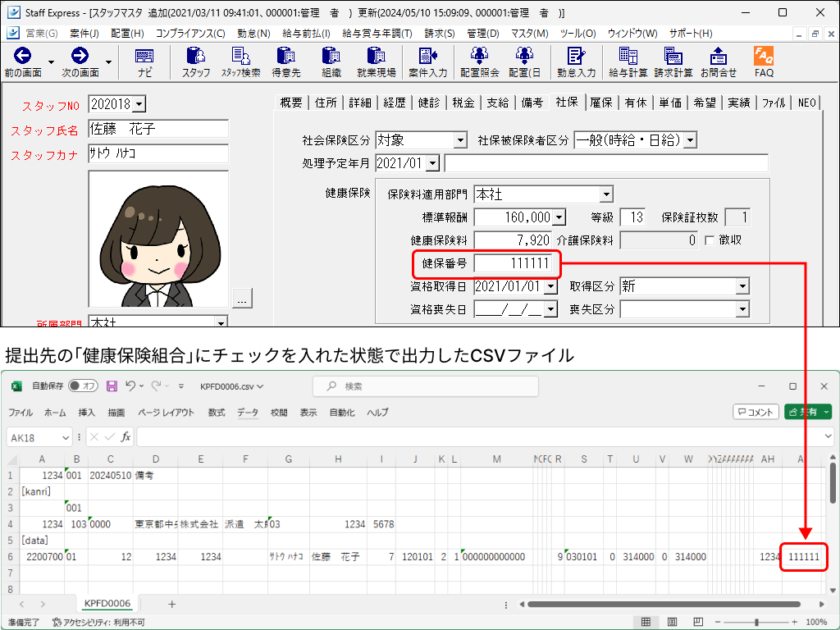
Task: Open the 配置照会 toolbar icon
Action: click(x=479, y=56)
